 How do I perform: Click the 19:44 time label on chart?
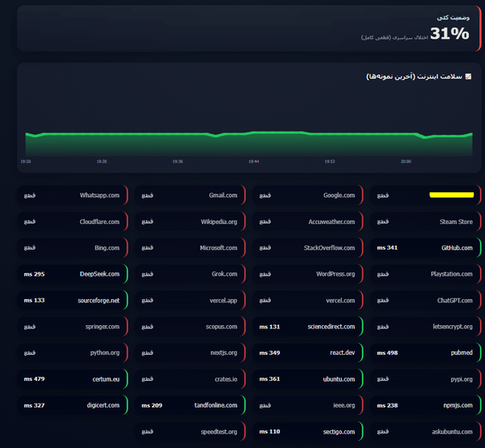point(254,162)
